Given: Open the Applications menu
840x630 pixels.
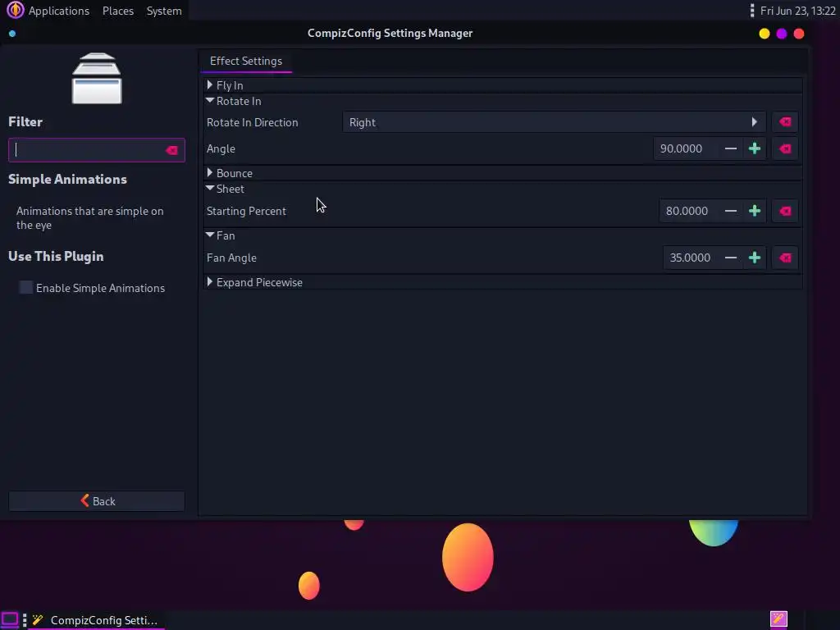Looking at the screenshot, I should 59,11.
